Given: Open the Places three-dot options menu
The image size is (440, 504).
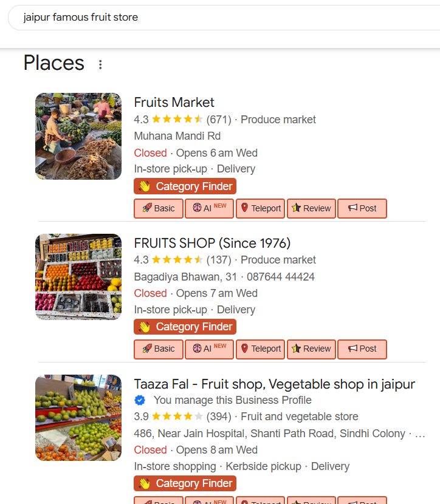Looking at the screenshot, I should 101,64.
